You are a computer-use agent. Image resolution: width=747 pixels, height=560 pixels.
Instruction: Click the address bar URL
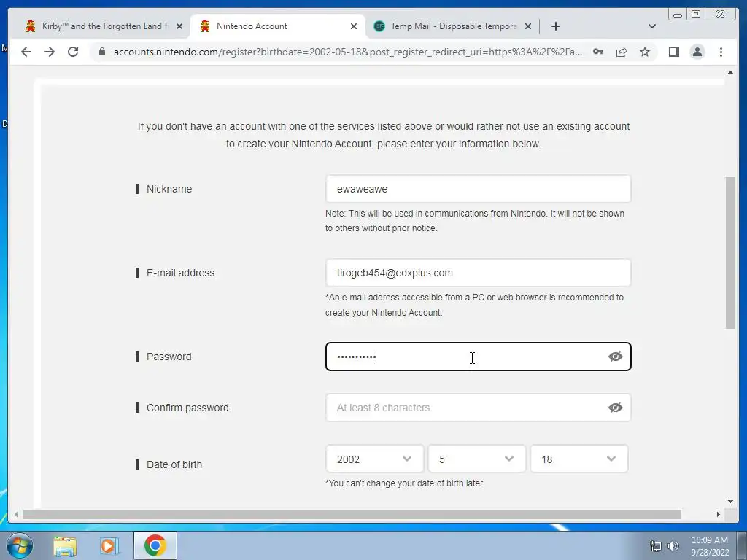coord(348,52)
